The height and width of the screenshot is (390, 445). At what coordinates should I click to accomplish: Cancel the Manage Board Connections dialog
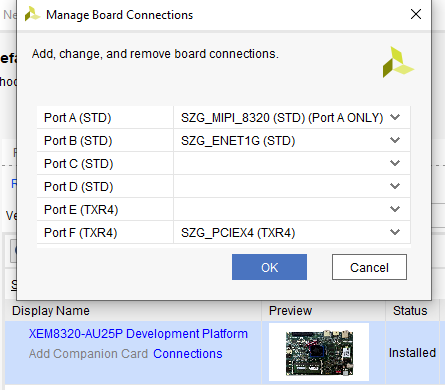point(369,267)
